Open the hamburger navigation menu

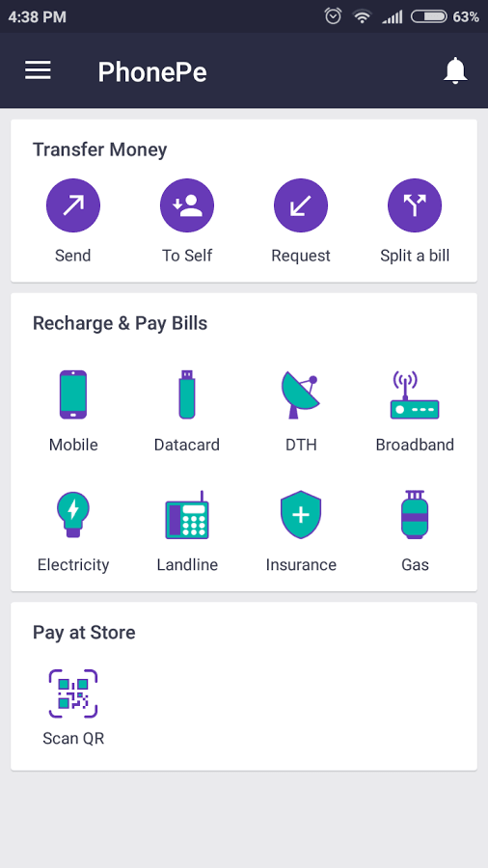point(38,70)
